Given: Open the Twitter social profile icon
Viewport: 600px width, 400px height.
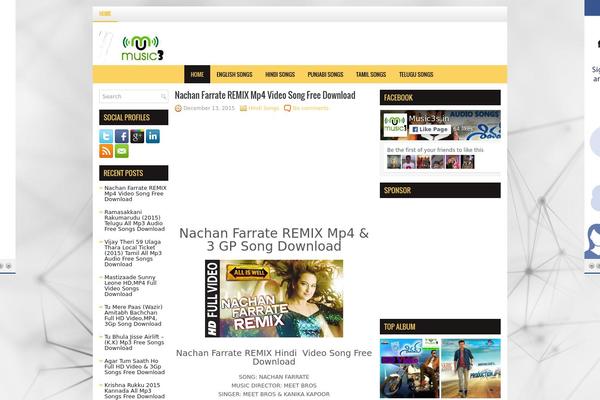Looking at the screenshot, I should pyautogui.click(x=106, y=136).
